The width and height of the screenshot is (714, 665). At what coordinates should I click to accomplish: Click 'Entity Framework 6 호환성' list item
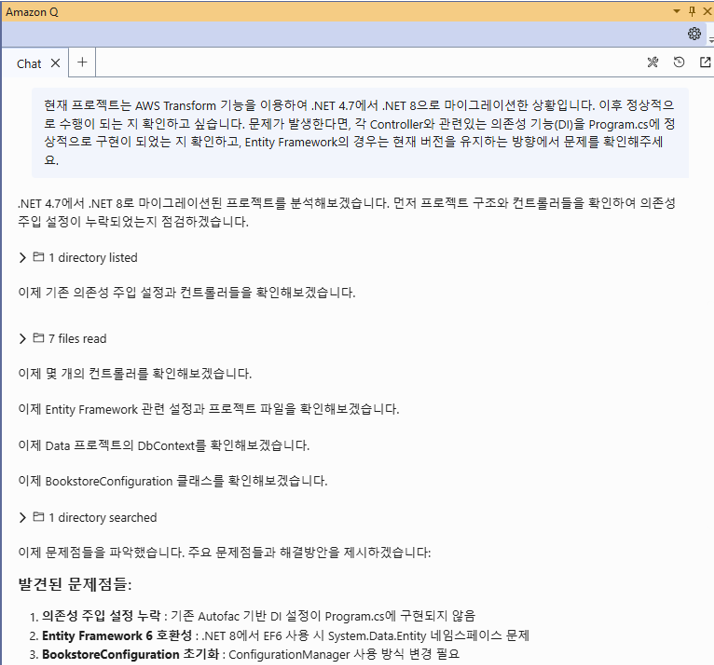(279, 635)
